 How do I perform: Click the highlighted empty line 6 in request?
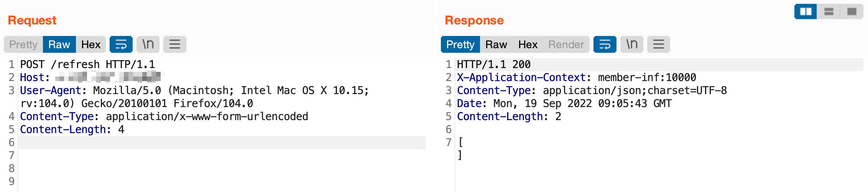tap(222, 142)
